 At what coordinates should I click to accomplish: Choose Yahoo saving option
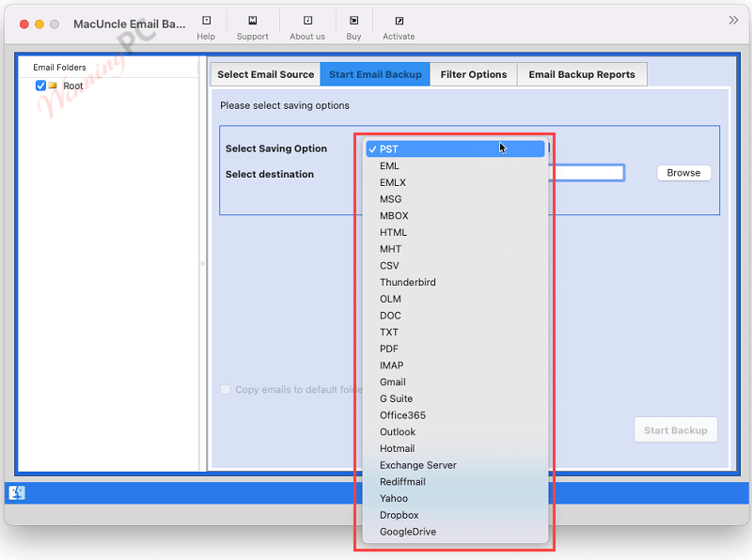click(455, 498)
